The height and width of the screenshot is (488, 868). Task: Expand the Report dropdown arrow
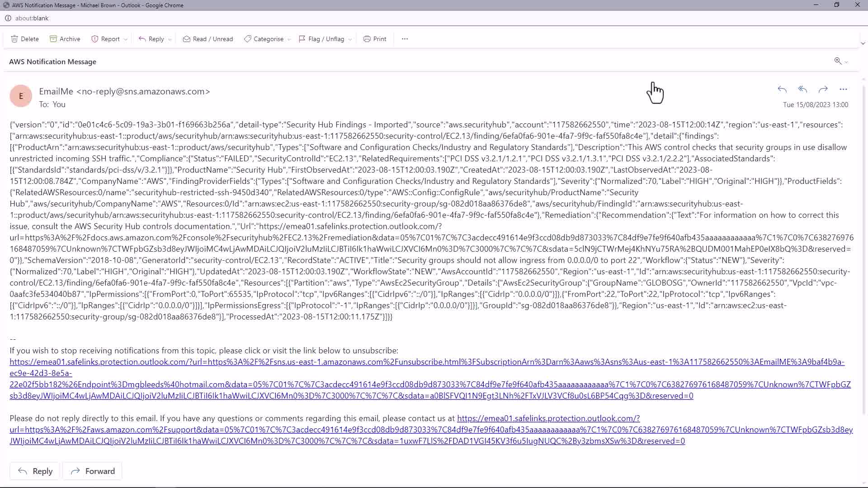click(126, 39)
